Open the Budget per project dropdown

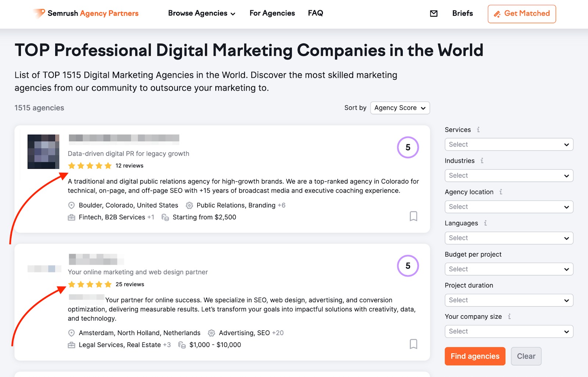click(509, 269)
